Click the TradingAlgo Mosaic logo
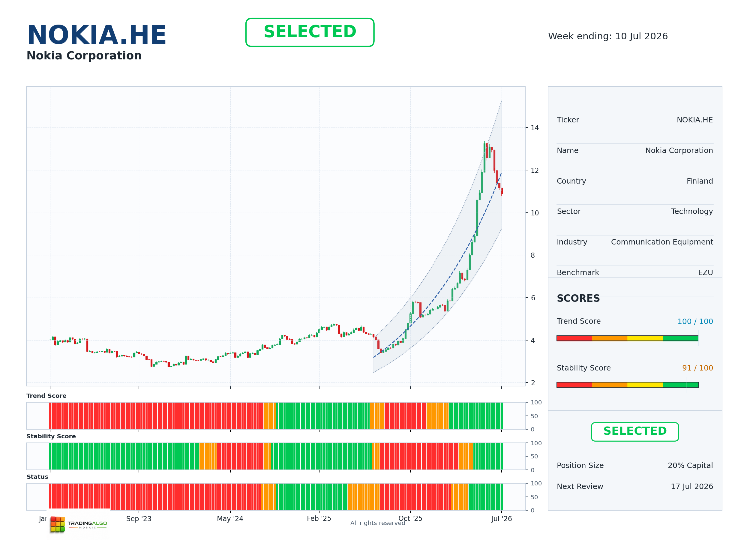 [x=79, y=524]
